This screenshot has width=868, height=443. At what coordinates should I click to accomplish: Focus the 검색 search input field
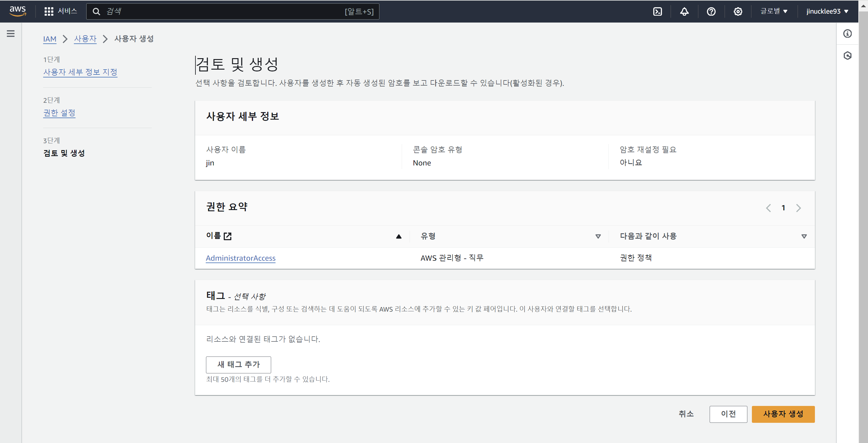[233, 11]
